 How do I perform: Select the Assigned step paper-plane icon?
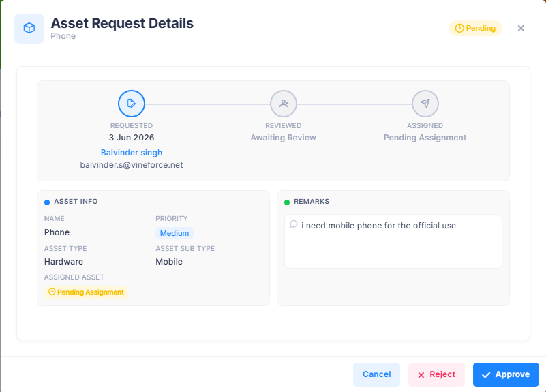click(x=425, y=104)
